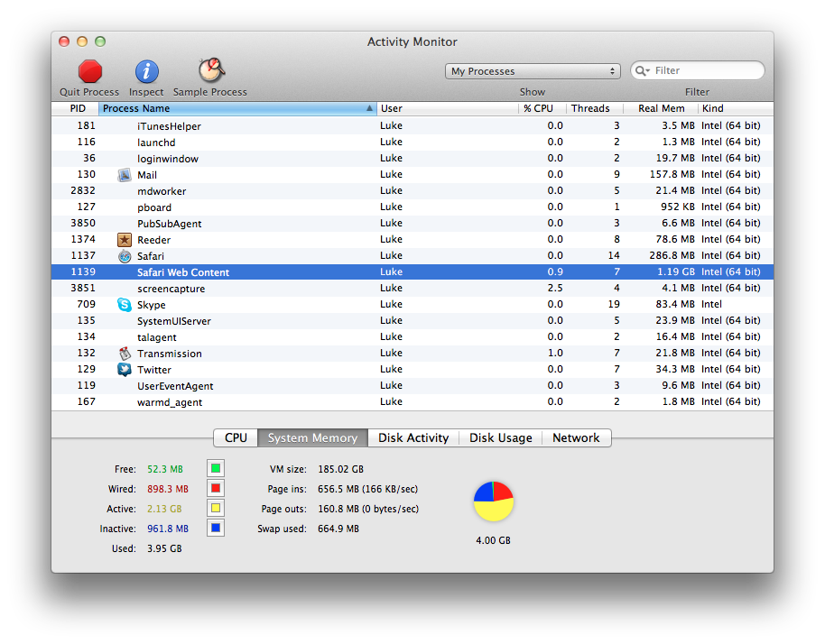This screenshot has width=825, height=644.
Task: Open the My Processes dropdown
Action: (x=533, y=71)
